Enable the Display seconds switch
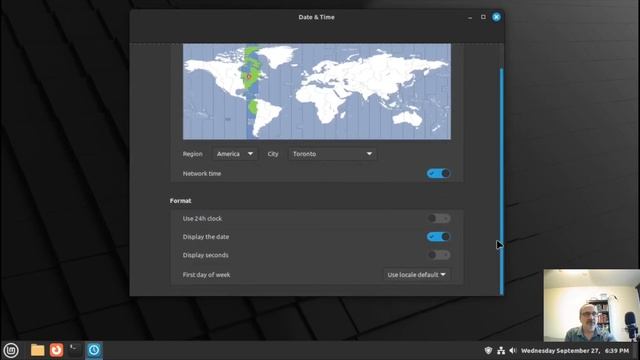Image resolution: width=640 pixels, height=360 pixels. (x=438, y=255)
